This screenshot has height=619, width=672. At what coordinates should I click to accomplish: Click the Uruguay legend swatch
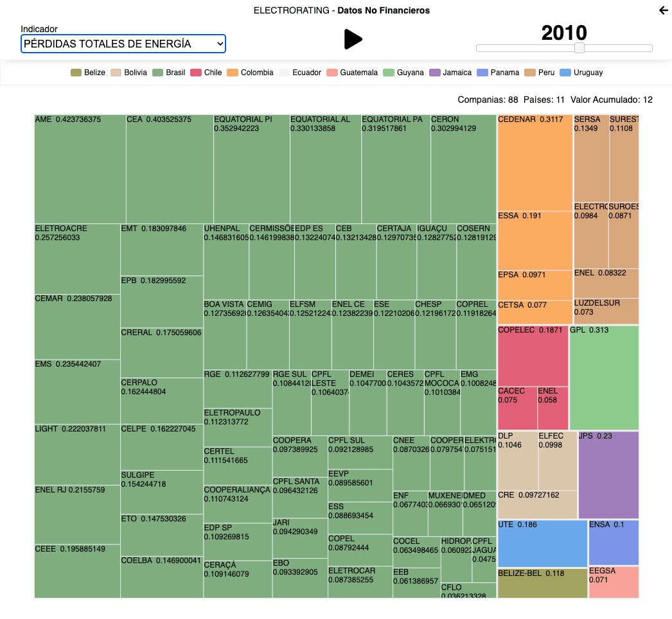[565, 73]
